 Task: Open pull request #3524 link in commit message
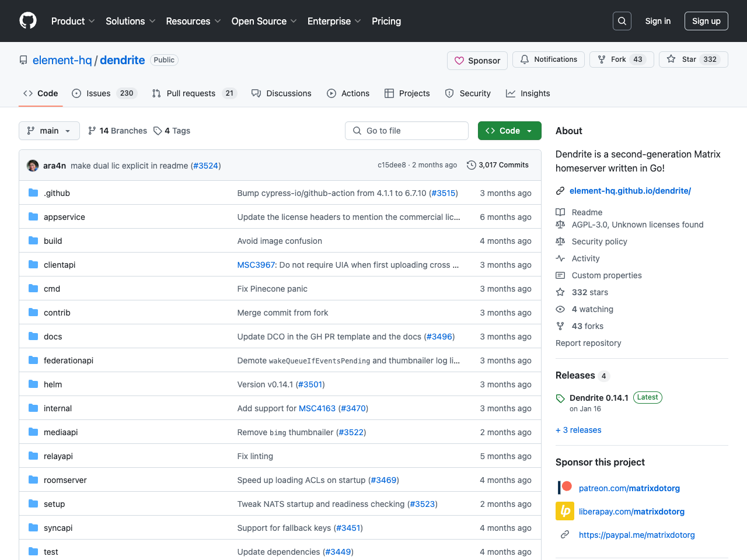(206, 166)
